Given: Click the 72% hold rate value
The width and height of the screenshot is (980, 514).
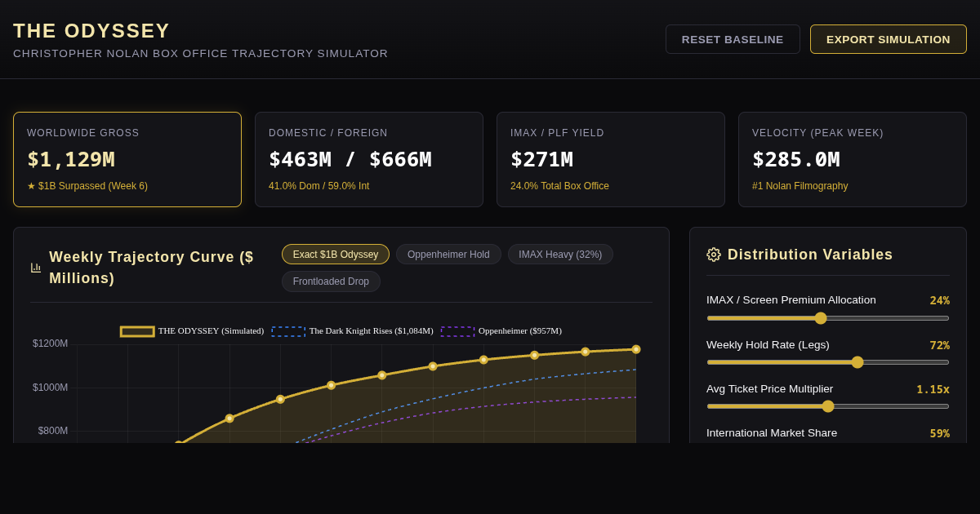Looking at the screenshot, I should tap(939, 345).
